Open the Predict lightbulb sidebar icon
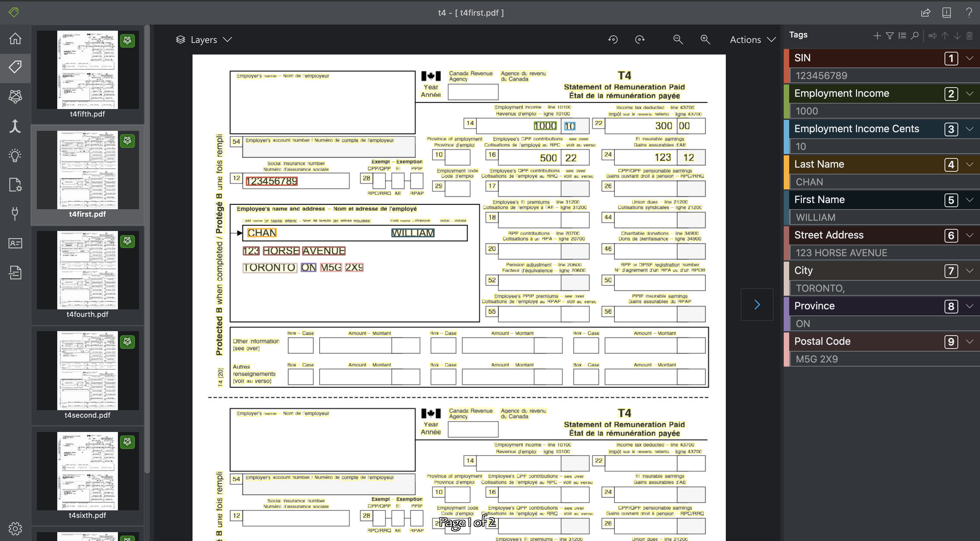 pyautogui.click(x=15, y=155)
